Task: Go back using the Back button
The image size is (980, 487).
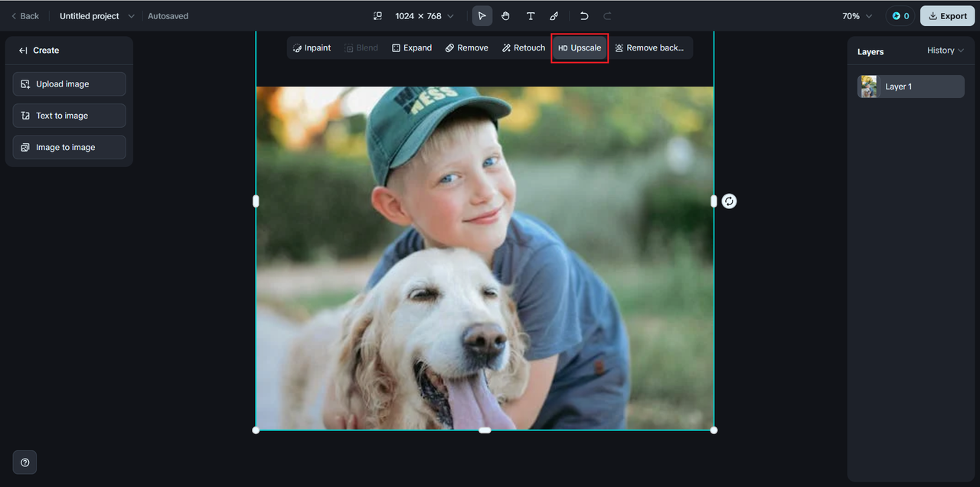Action: click(25, 16)
